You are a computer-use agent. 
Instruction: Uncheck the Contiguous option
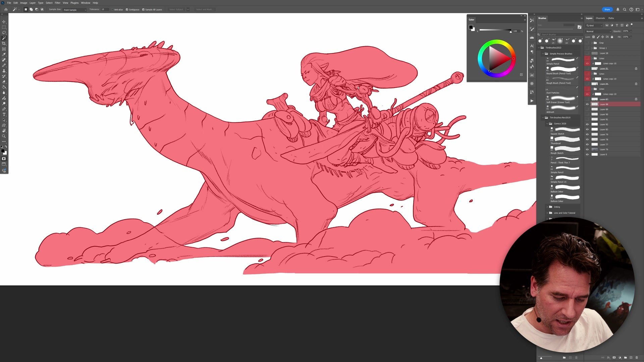coord(127,9)
